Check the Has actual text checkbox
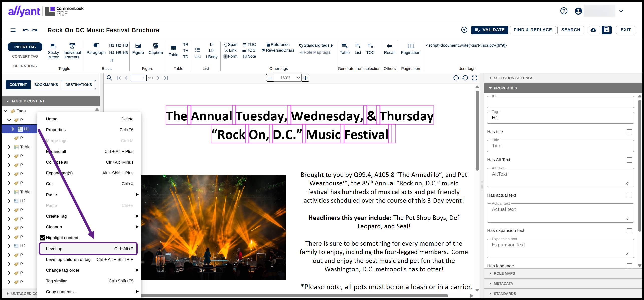 click(x=629, y=195)
